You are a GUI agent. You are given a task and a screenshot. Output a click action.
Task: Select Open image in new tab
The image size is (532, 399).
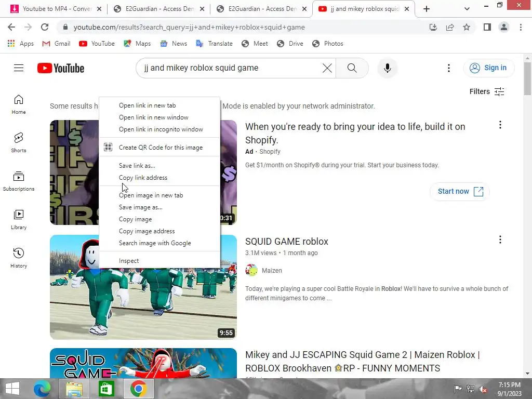pos(160,195)
